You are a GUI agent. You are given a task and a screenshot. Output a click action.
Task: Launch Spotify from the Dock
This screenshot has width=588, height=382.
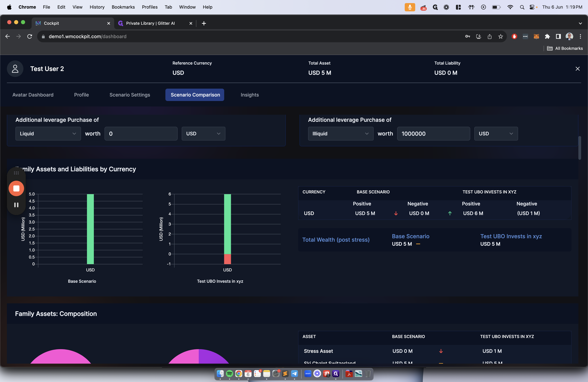pyautogui.click(x=229, y=374)
